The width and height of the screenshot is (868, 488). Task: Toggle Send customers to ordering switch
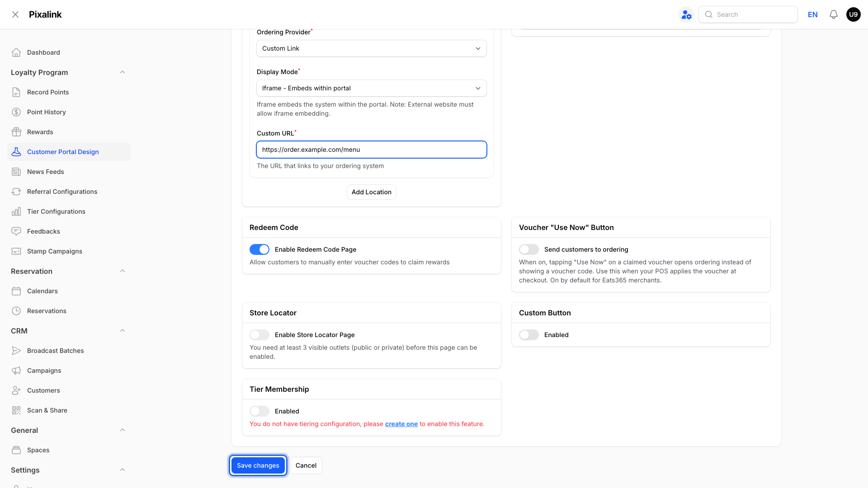click(x=529, y=249)
